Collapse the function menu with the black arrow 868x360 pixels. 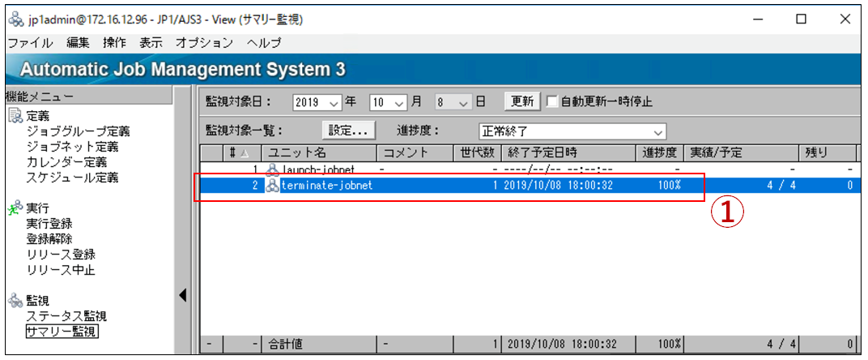coord(183,296)
